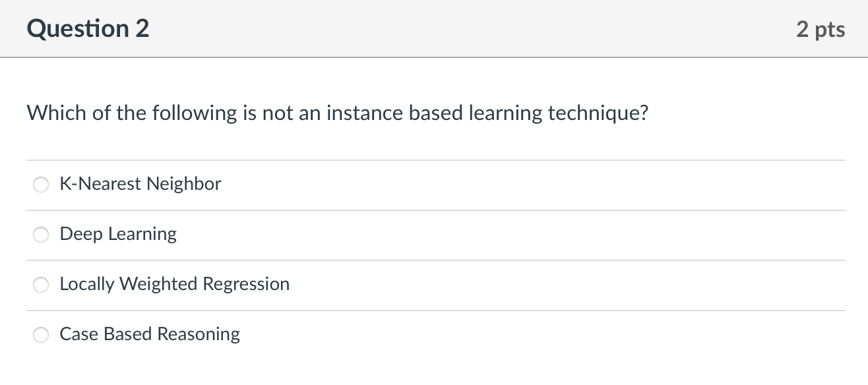Pick the Locally Weighted Regression radio button
Image resolution: width=868 pixels, height=385 pixels.
41,285
